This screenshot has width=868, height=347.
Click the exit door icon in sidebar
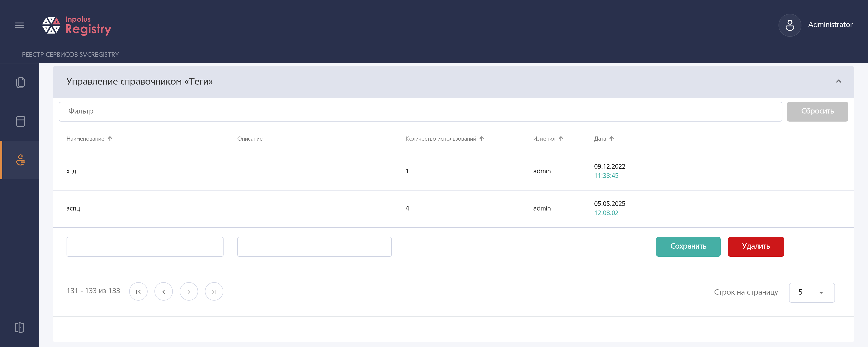pyautogui.click(x=20, y=327)
